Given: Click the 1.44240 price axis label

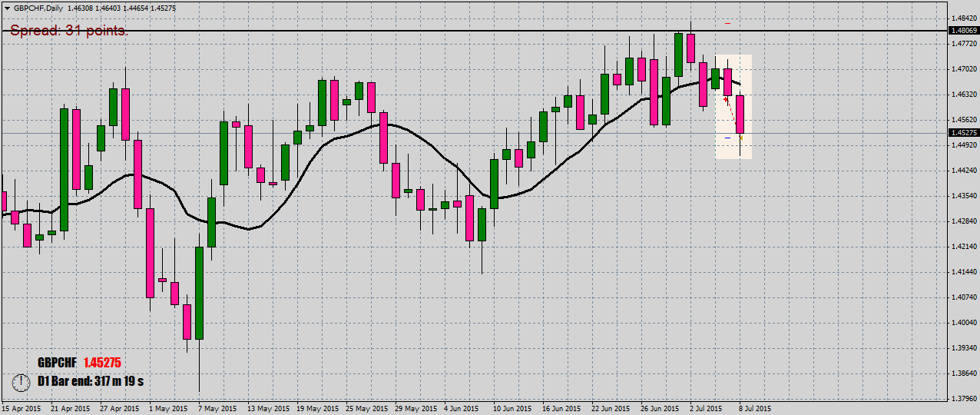Looking at the screenshot, I should (x=964, y=170).
